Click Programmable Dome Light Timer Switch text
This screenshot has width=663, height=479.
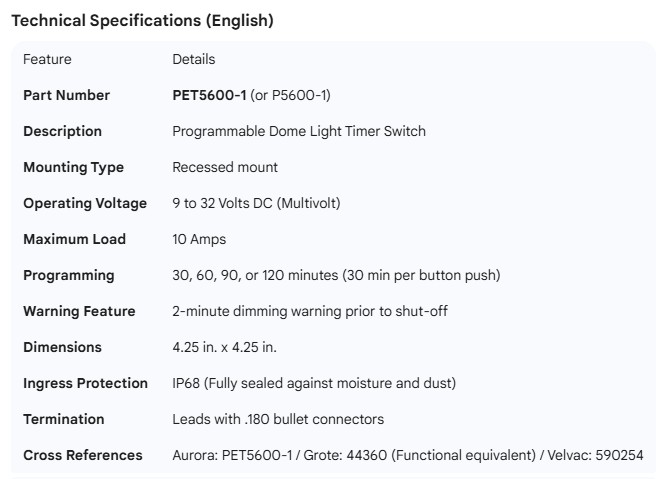click(298, 131)
